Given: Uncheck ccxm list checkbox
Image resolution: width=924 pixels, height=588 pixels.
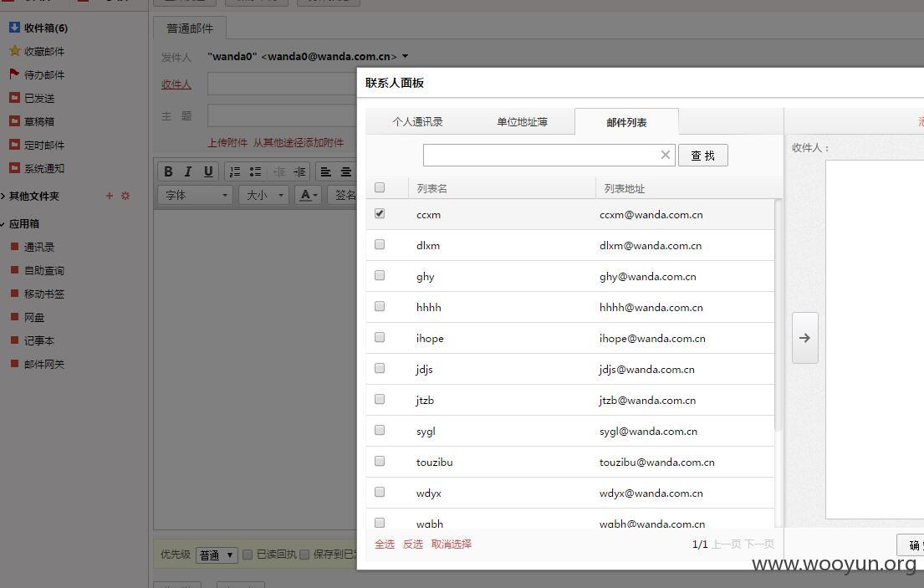Looking at the screenshot, I should coord(380,213).
